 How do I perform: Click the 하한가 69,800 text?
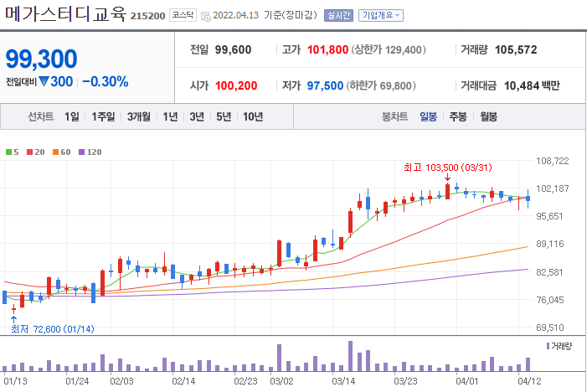[381, 85]
